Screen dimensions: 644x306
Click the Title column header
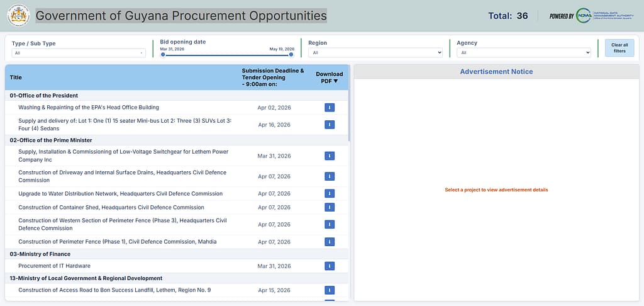[16, 77]
